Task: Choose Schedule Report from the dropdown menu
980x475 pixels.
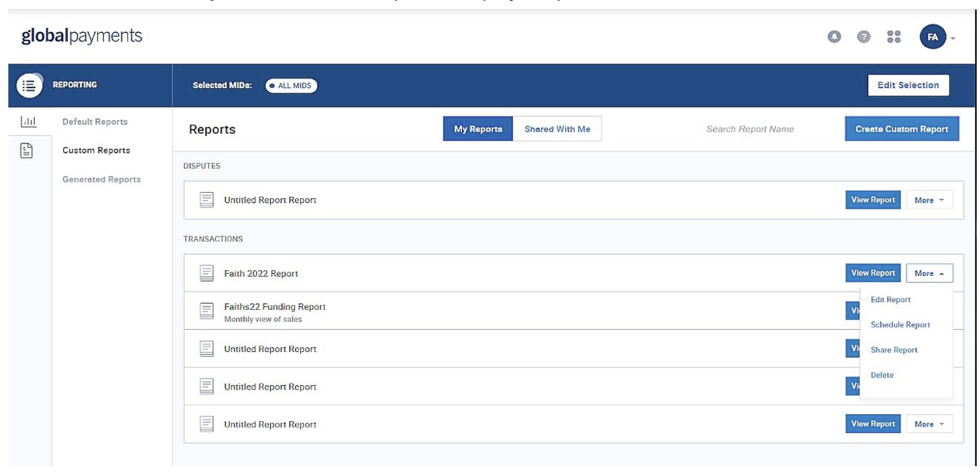Action: 900,325
